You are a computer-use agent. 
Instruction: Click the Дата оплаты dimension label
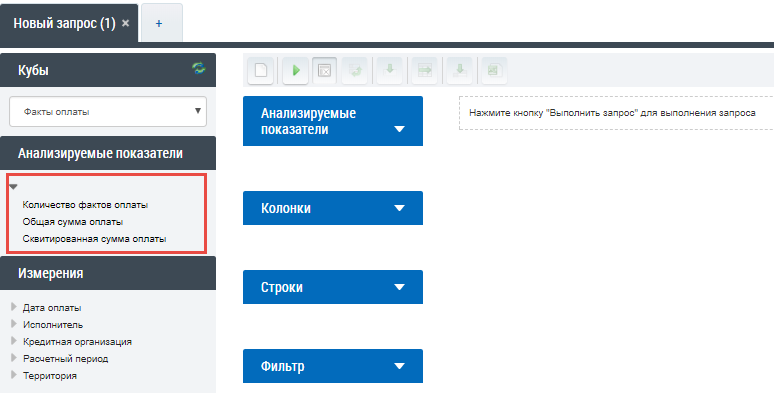(52, 308)
